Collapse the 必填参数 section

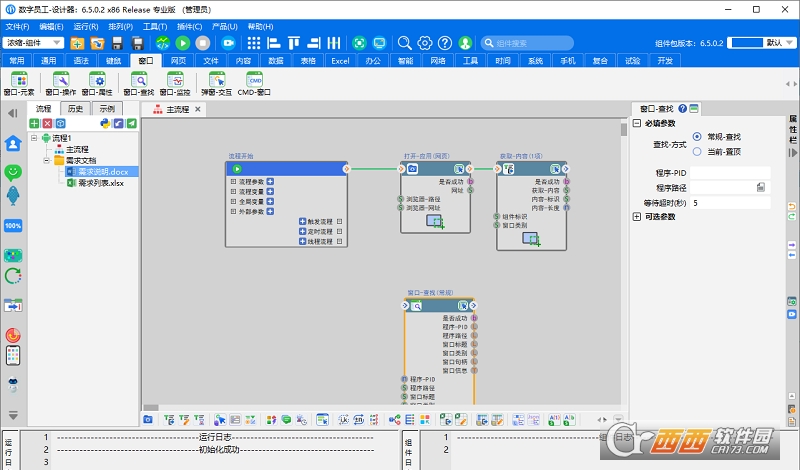click(x=637, y=123)
